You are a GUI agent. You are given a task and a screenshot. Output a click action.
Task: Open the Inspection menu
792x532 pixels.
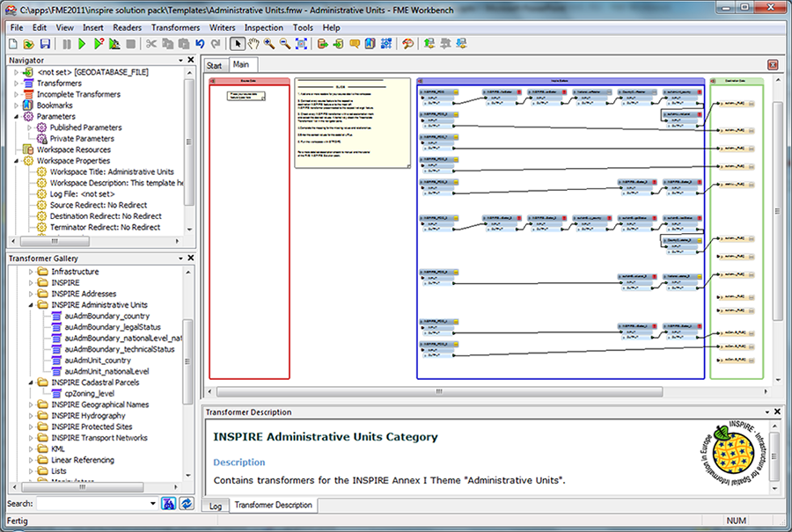[264, 28]
